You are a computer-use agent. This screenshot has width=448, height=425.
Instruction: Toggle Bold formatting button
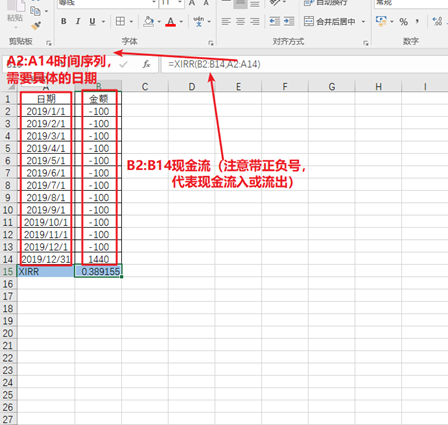[64, 22]
